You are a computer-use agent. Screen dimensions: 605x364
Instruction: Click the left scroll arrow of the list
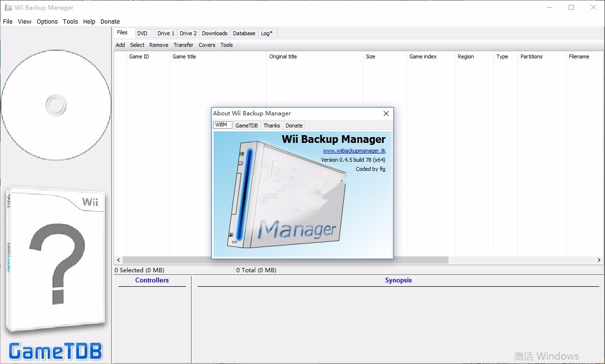coord(118,260)
